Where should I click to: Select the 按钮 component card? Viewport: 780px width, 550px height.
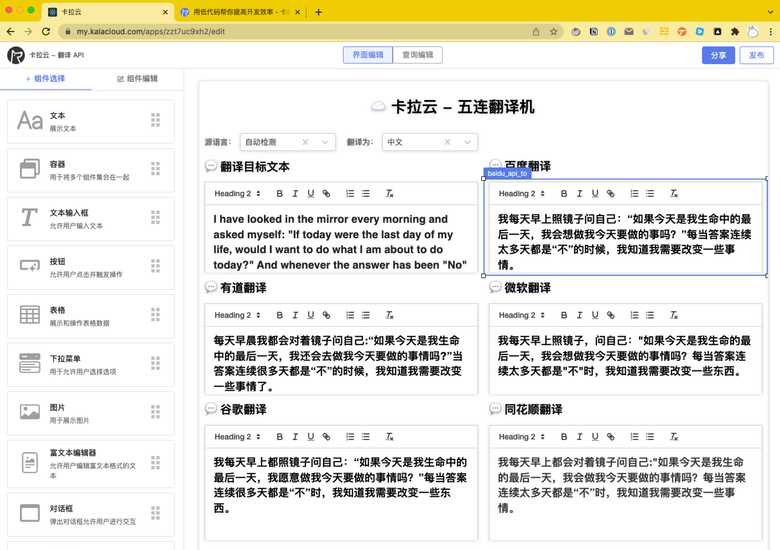point(91,267)
